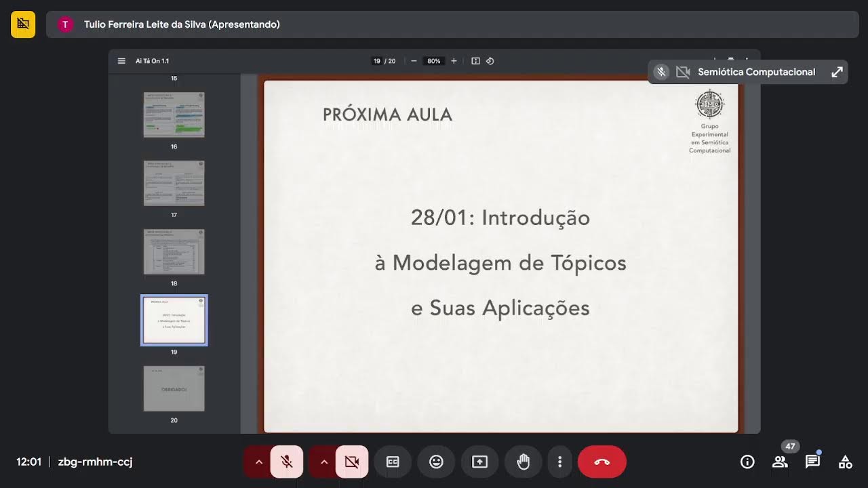Zoom out with the minus icon
Screen dimensions: 868x488
pyautogui.click(x=414, y=61)
